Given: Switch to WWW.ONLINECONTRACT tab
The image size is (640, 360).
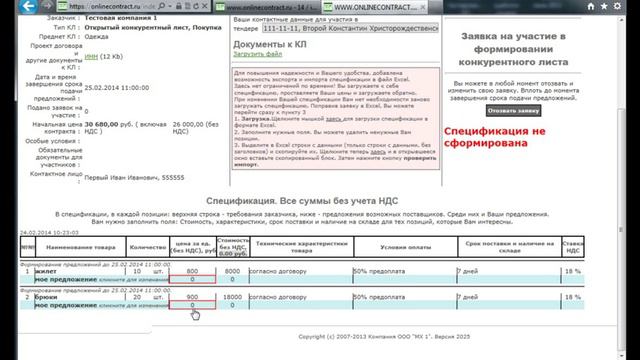Looking at the screenshot, I should (375, 7).
